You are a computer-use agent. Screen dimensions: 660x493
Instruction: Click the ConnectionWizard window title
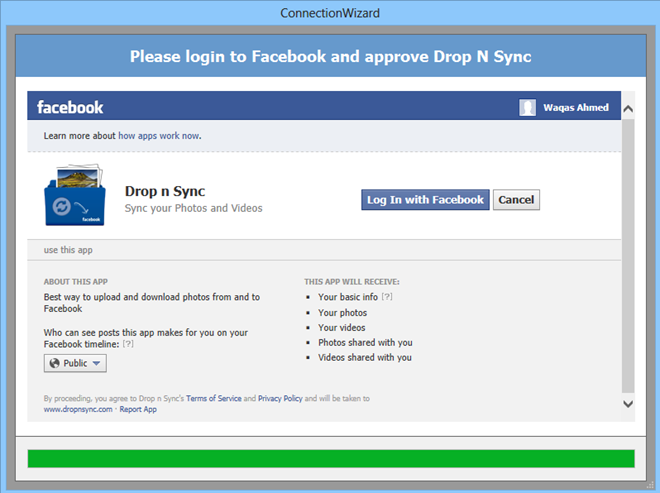click(330, 13)
